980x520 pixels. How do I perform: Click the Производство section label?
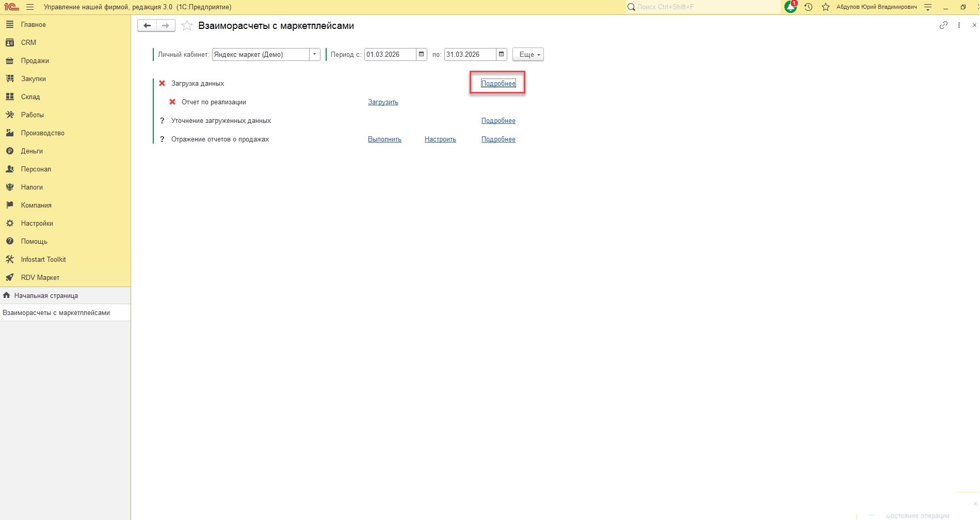point(43,133)
